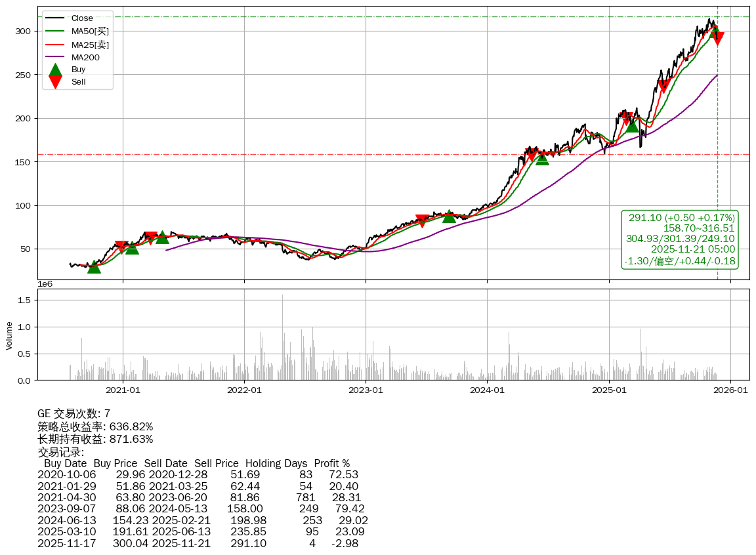Click the 策略总收益率 636.82% text line

(x=95, y=426)
